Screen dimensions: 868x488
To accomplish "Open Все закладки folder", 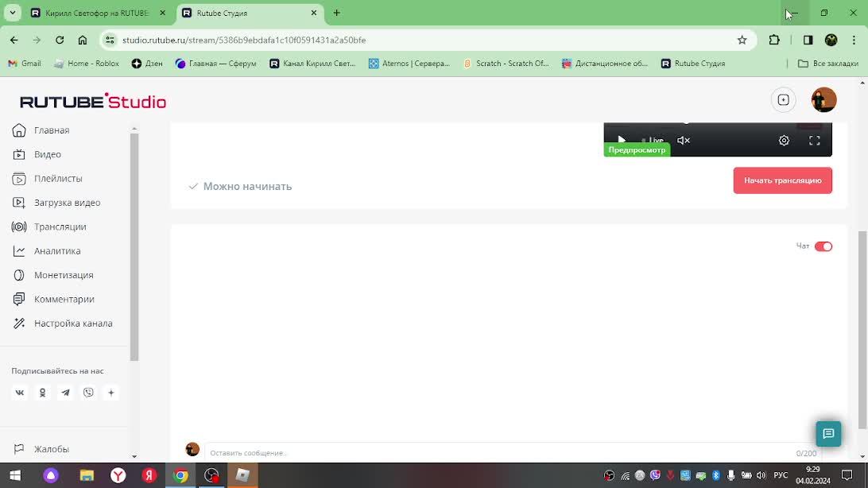I will click(x=828, y=64).
